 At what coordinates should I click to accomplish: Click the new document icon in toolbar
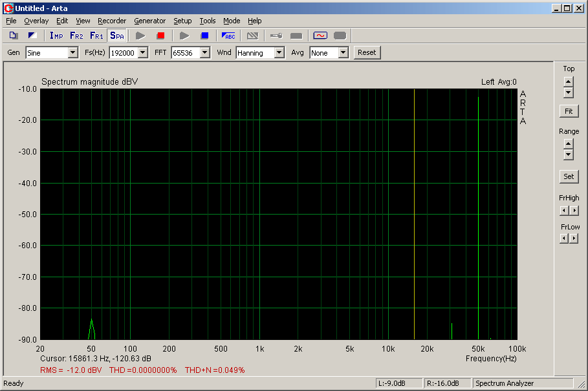point(14,36)
